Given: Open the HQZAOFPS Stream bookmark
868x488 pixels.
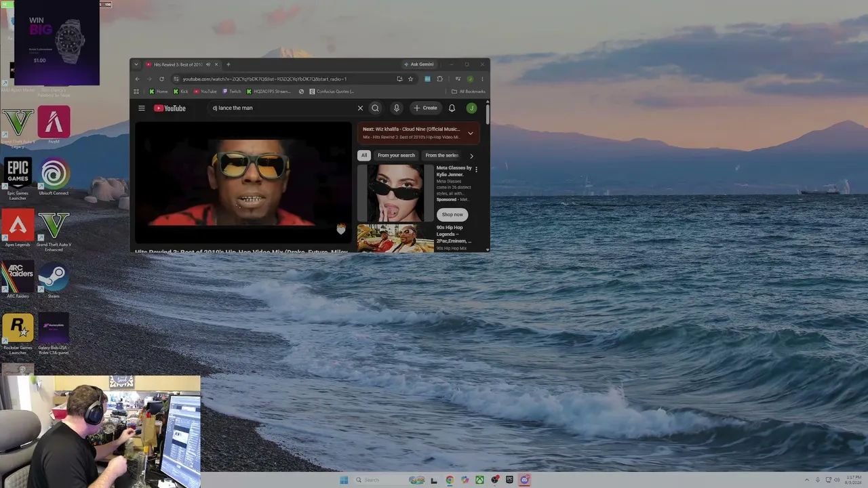Looking at the screenshot, I should 269,91.
